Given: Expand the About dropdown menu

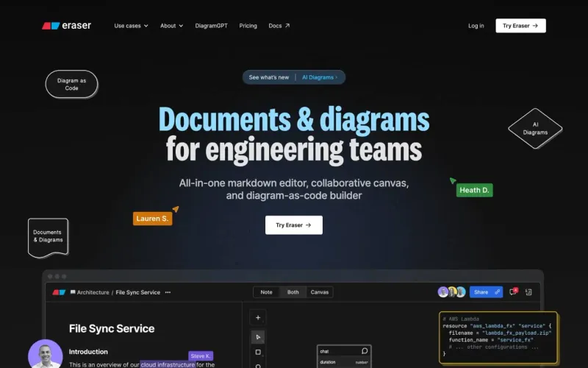Looking at the screenshot, I should (x=172, y=26).
